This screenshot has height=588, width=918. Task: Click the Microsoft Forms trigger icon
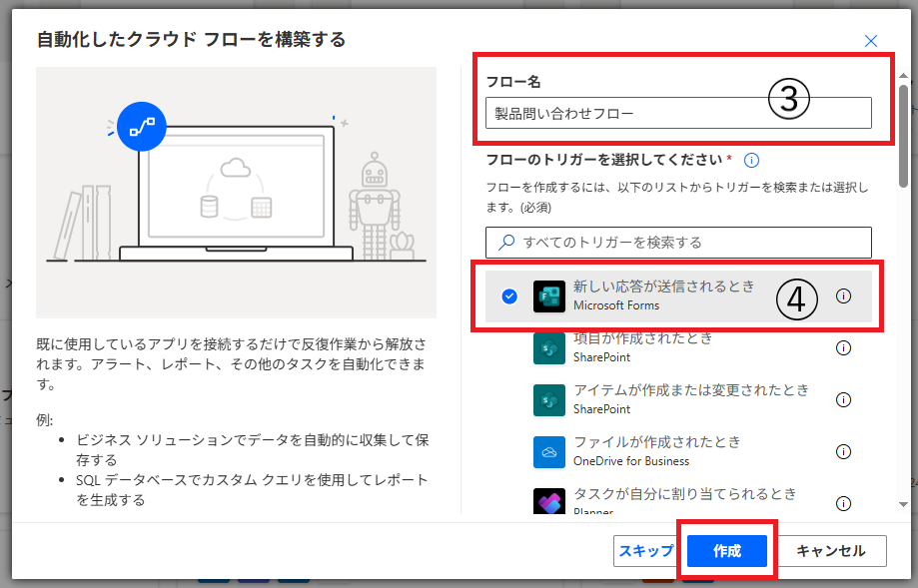549,296
